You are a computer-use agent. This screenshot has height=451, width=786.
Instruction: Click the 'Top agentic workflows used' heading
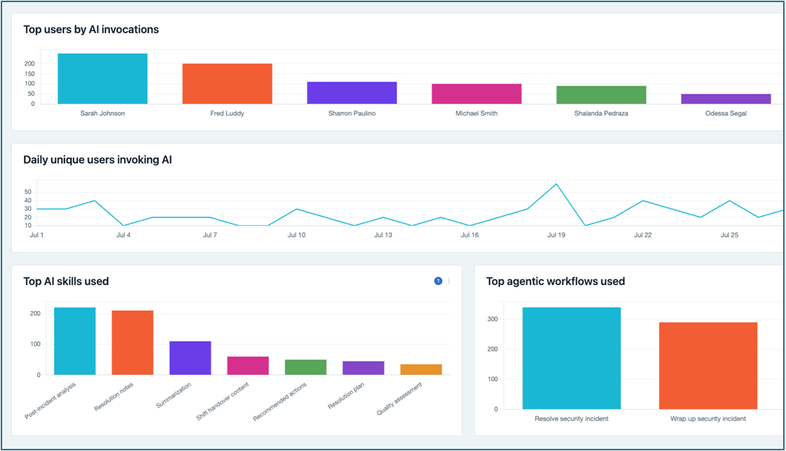click(555, 281)
